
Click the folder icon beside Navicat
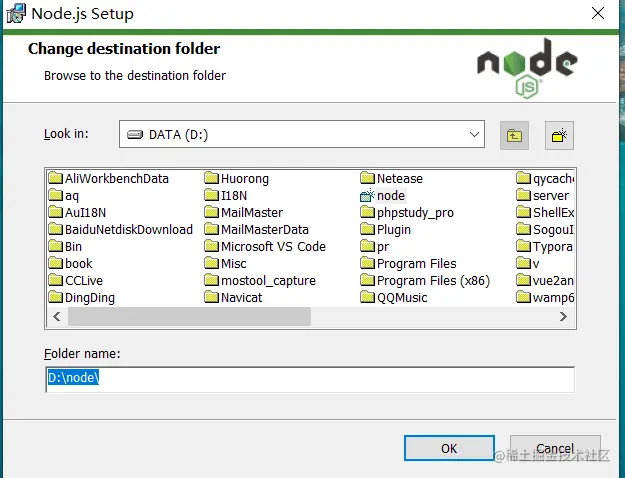tap(212, 297)
